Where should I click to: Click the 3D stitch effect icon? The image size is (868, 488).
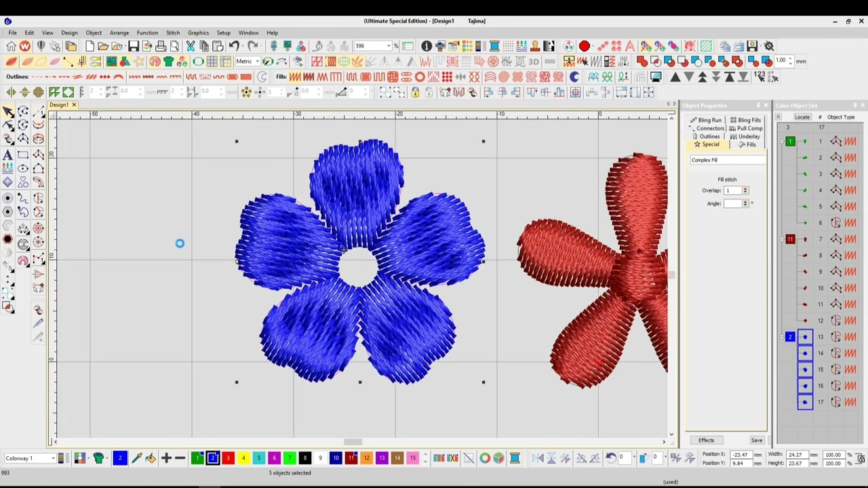[x=534, y=62]
